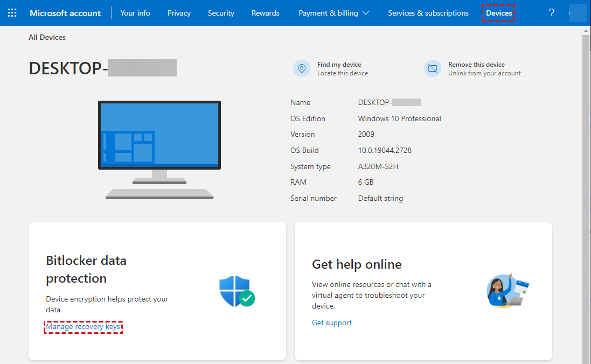Image resolution: width=591 pixels, height=364 pixels.
Task: Click Remove this device link
Action: coord(476,65)
